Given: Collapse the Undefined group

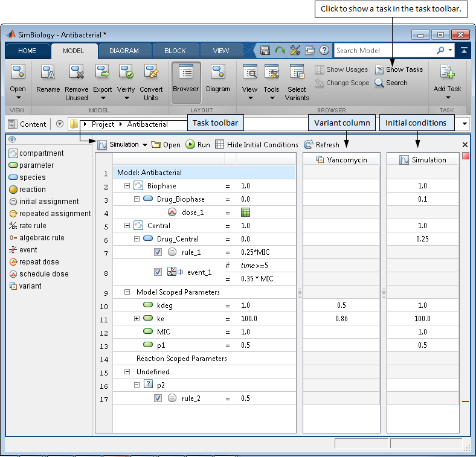Looking at the screenshot, I should (127, 372).
